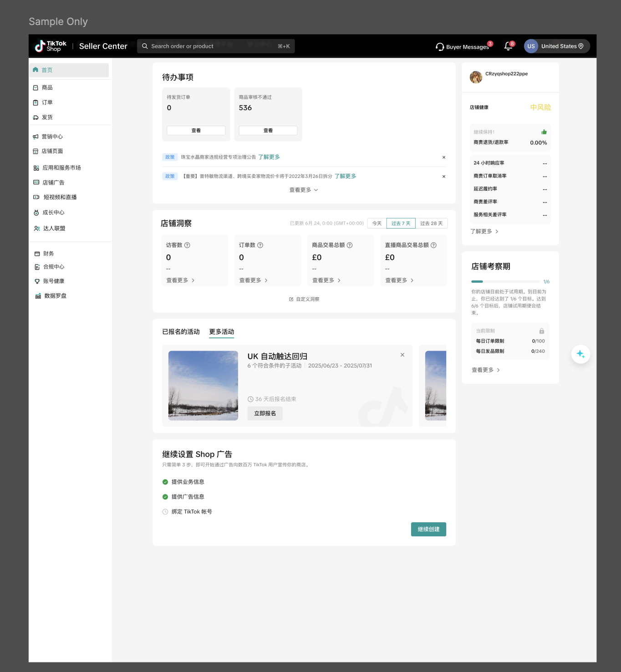The height and width of the screenshot is (672, 621).
Task: Click the 继续创建 button
Action: (428, 529)
